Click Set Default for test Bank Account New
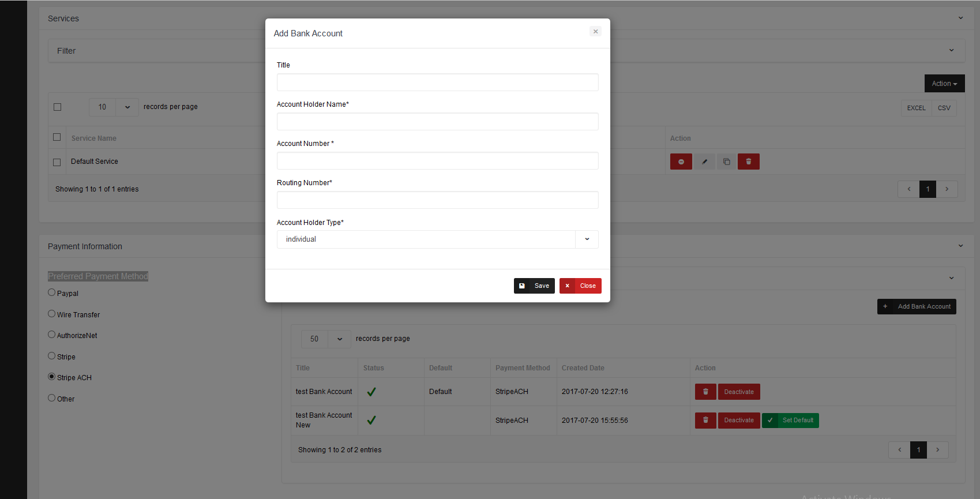Image resolution: width=980 pixels, height=499 pixels. pos(790,421)
